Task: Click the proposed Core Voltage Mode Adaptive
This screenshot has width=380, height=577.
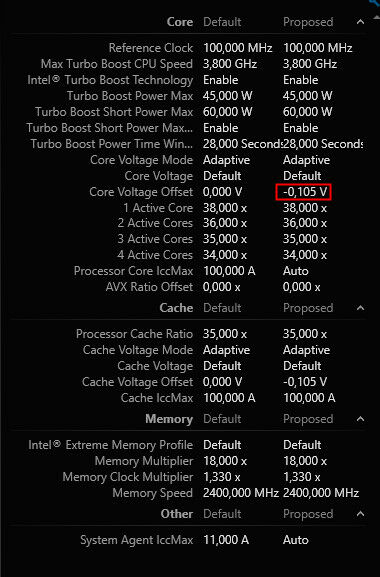Action: [x=306, y=160]
